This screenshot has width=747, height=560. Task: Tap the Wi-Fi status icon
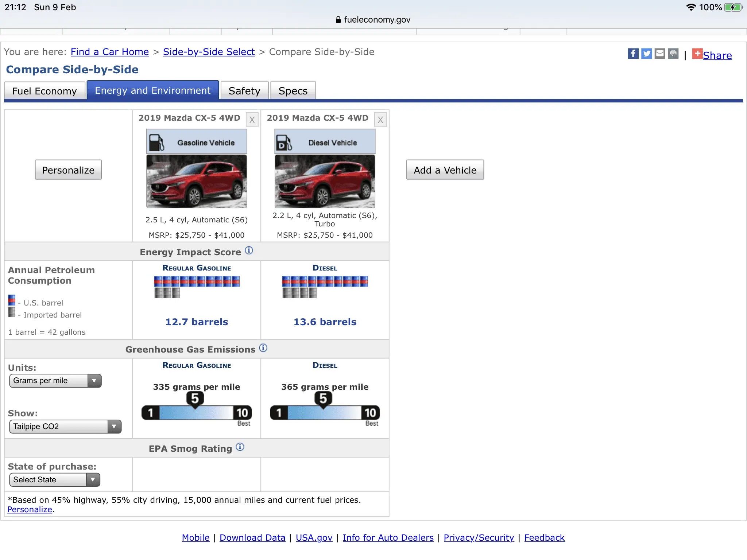(690, 7)
